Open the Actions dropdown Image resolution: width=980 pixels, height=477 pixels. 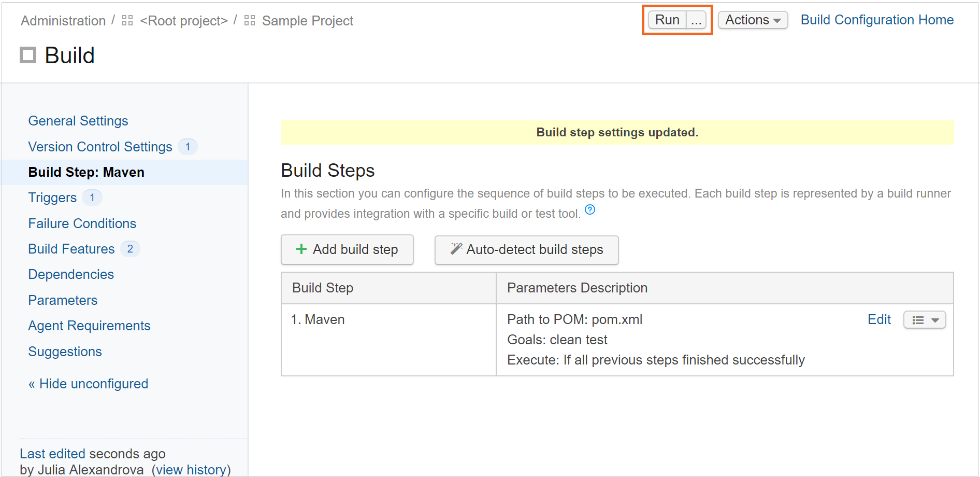point(752,20)
